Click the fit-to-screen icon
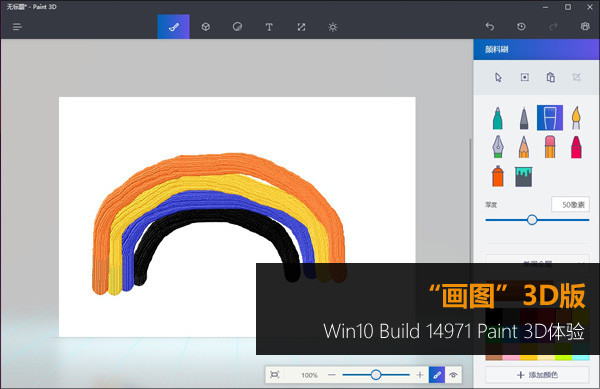This screenshot has width=600, height=389. coord(274,375)
